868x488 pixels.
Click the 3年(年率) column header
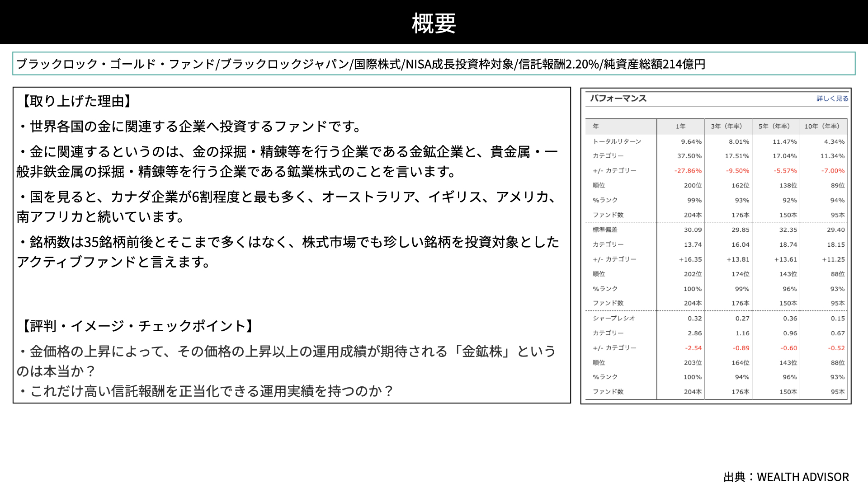tap(726, 127)
